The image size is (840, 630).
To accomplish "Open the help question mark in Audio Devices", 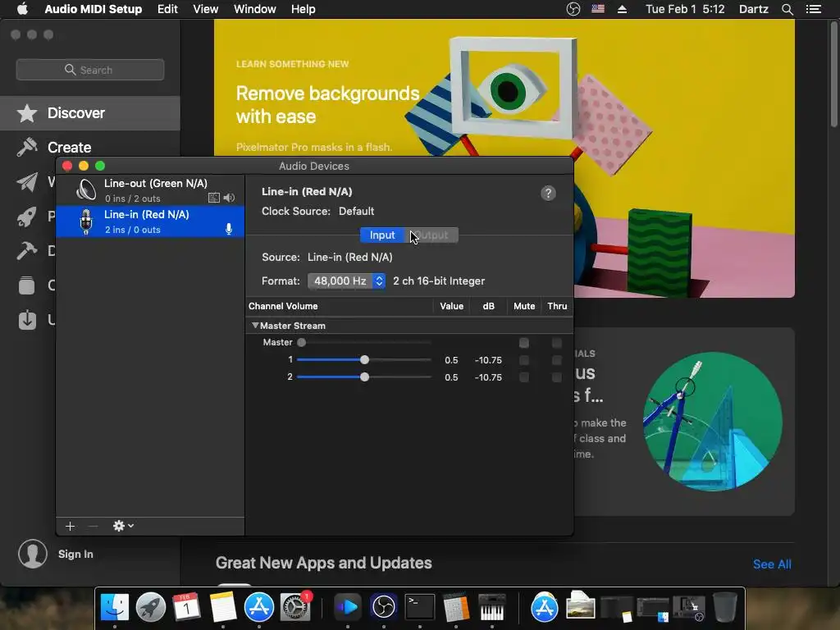I will point(548,193).
